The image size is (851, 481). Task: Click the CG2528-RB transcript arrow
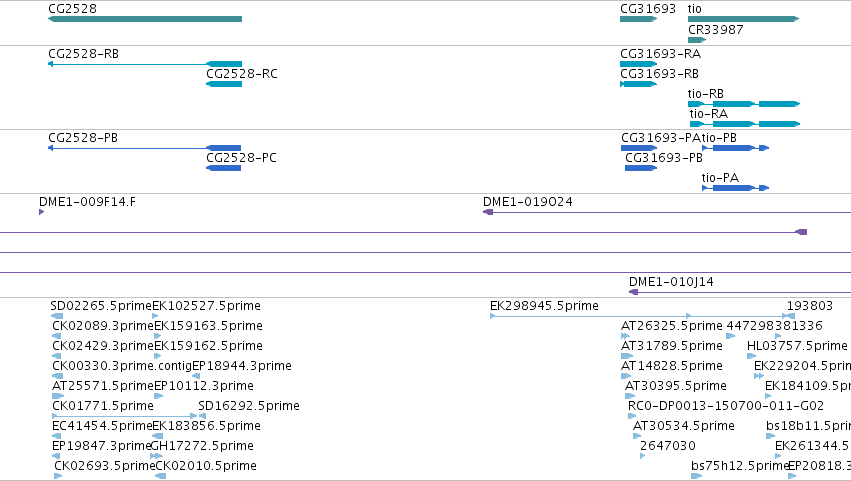tap(145, 64)
